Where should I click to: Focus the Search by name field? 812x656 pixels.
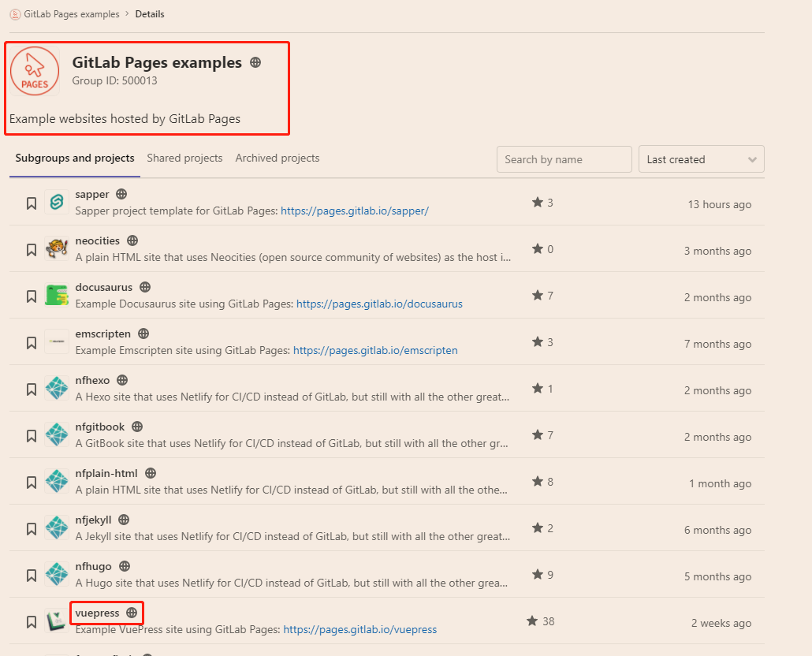pyautogui.click(x=564, y=159)
